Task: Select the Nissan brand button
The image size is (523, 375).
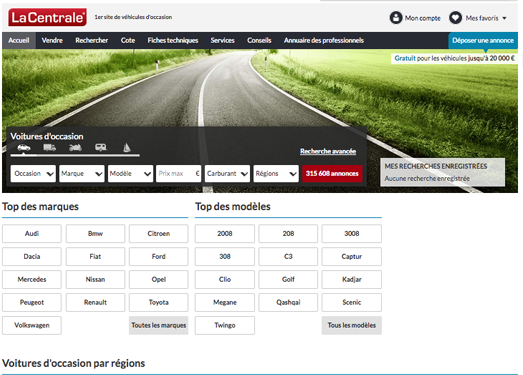Action: (95, 280)
